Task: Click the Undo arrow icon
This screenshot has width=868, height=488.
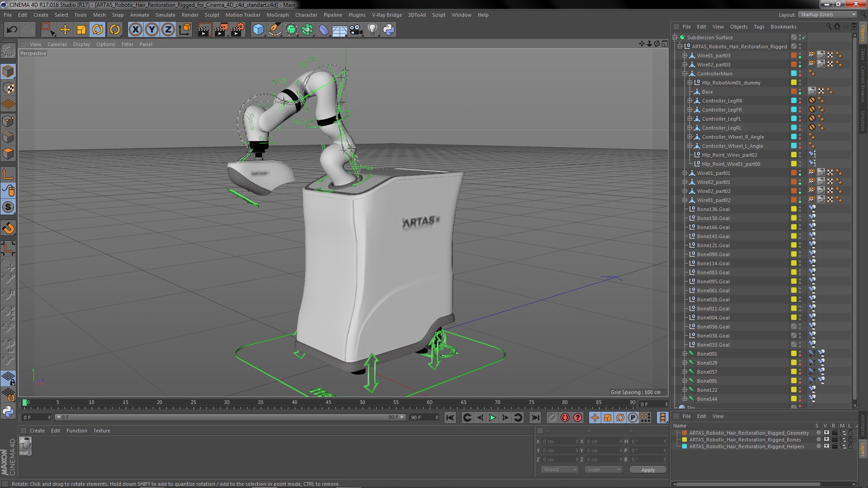Action: tap(12, 30)
